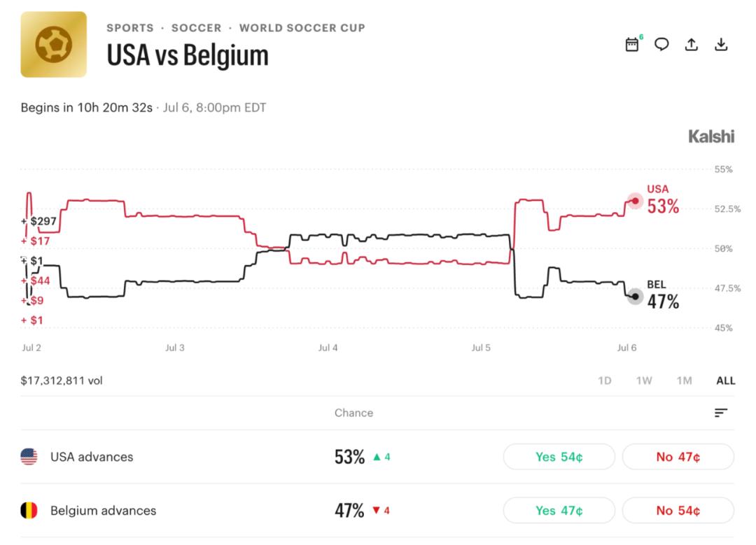
Task: Select the 1D chart range
Action: (x=605, y=381)
